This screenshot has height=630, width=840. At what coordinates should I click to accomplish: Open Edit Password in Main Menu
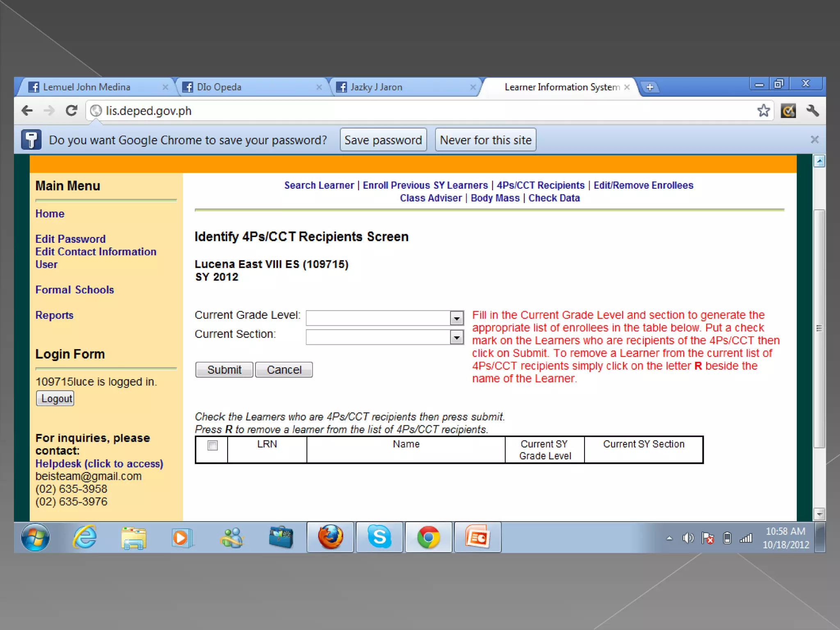point(71,239)
